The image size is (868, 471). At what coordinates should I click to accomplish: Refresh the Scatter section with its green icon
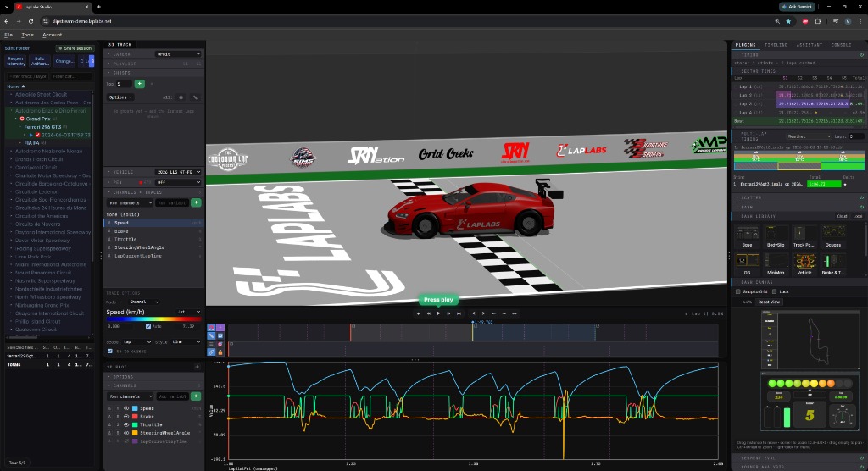[x=861, y=197]
